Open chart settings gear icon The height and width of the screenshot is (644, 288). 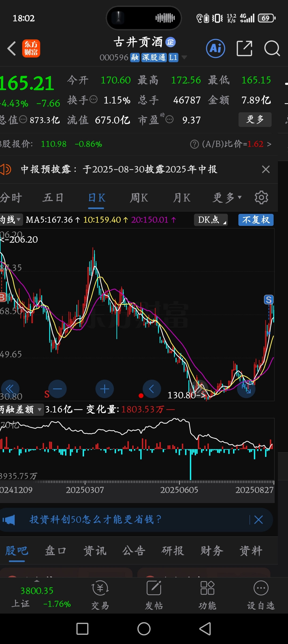coord(261,198)
